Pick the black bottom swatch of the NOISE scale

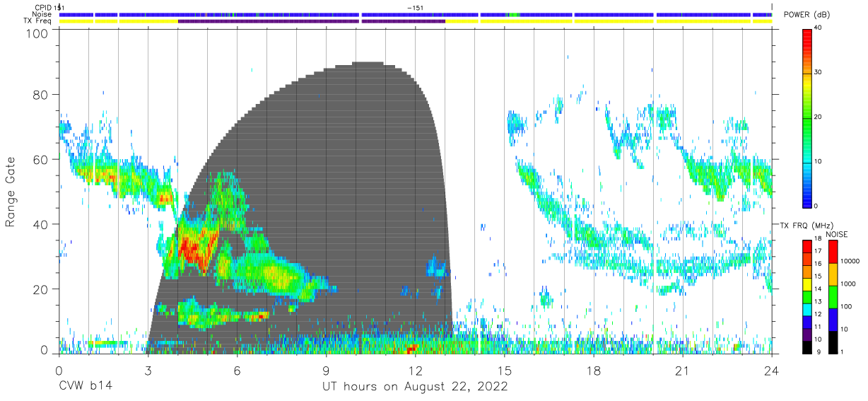832,341
